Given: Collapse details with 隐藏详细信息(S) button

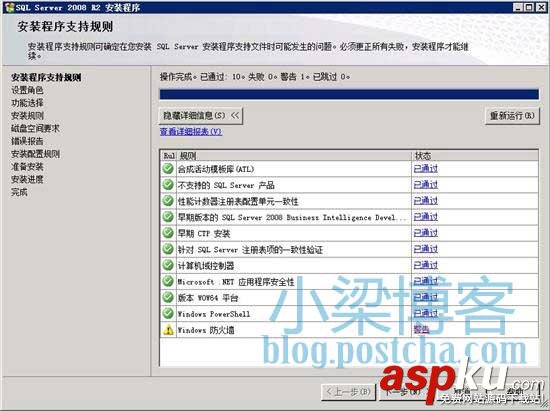Looking at the screenshot, I should click(201, 116).
